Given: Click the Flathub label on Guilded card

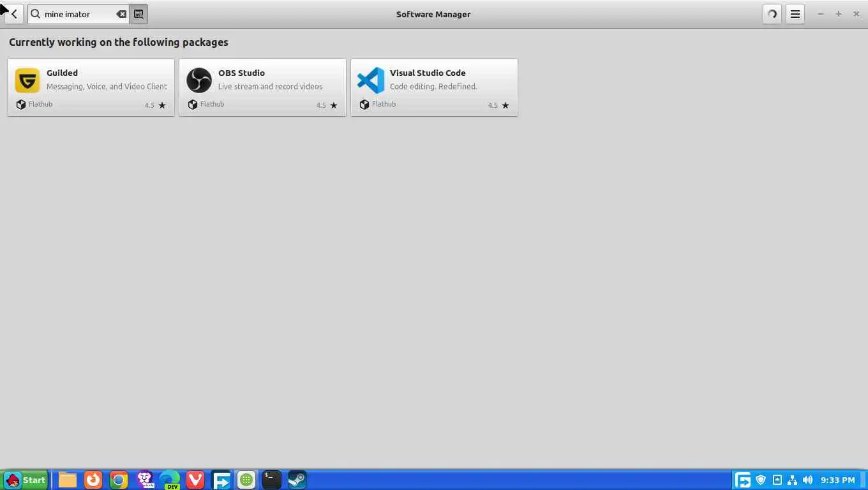Looking at the screenshot, I should (x=40, y=104).
